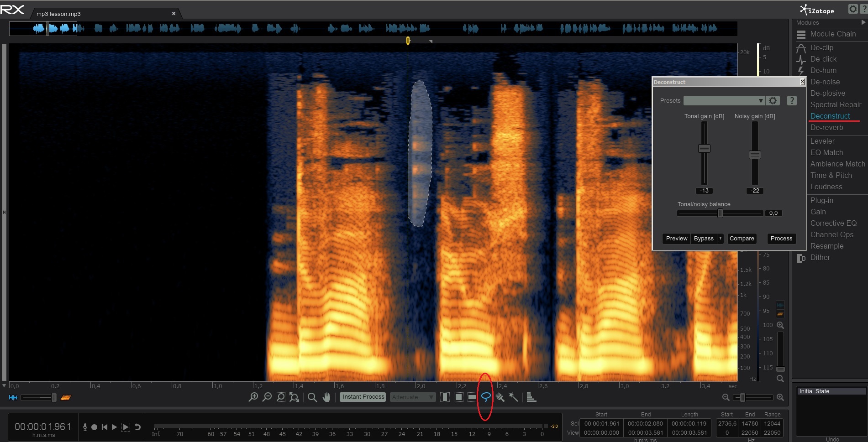Open the De-hum module
868x442 pixels.
[x=823, y=70]
